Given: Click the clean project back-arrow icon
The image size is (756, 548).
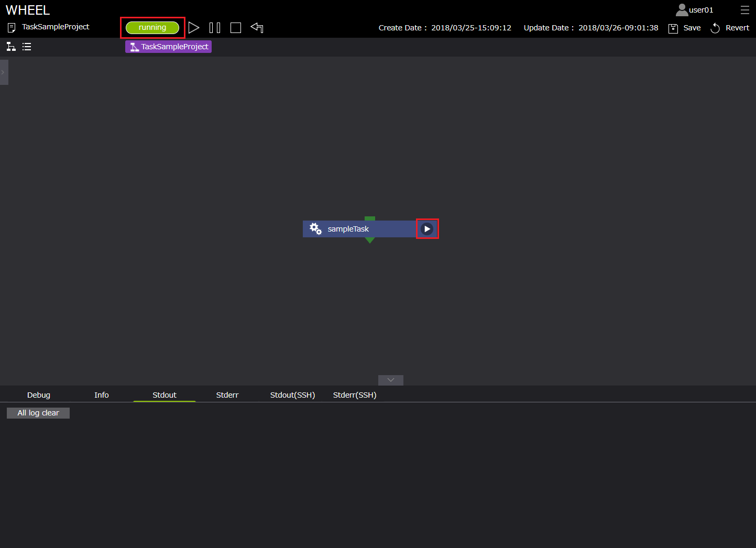Looking at the screenshot, I should pos(257,28).
